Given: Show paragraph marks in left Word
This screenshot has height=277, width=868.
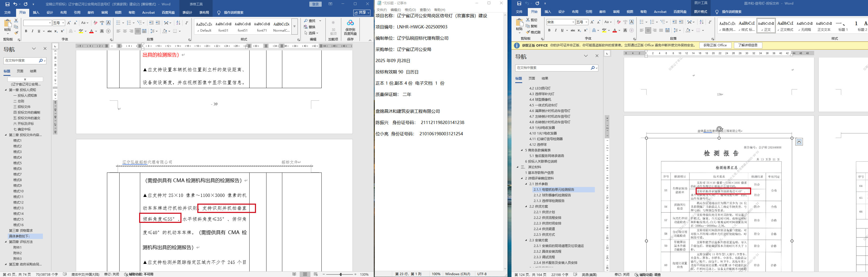Looking at the screenshot, I should (x=187, y=23).
